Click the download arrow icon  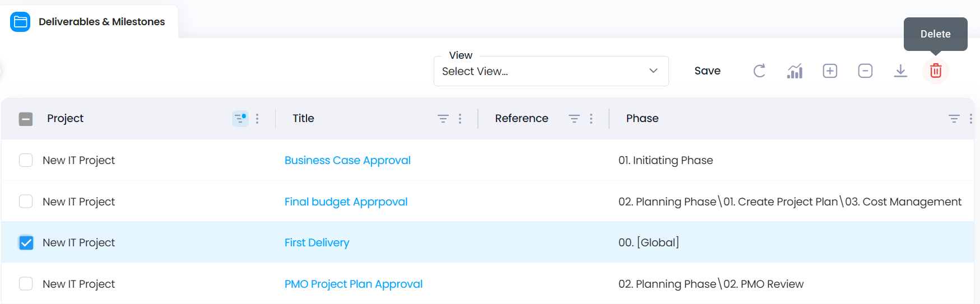[x=900, y=71]
